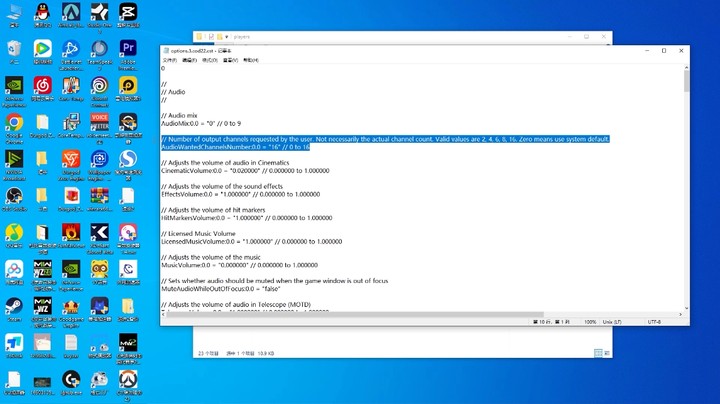Click Notepad's scroll-up arrow

click(x=686, y=67)
